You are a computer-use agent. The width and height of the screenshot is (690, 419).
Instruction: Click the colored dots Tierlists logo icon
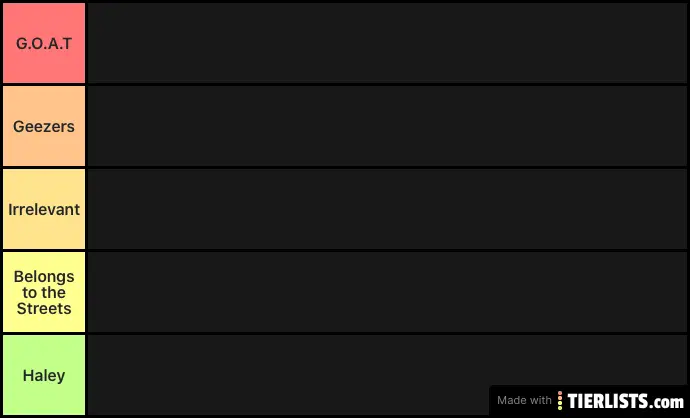560,400
